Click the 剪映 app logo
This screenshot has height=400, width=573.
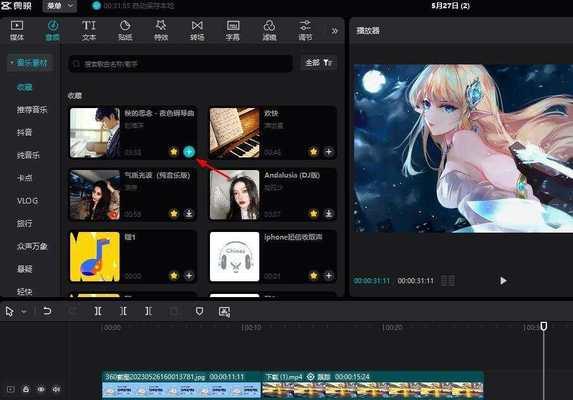[16, 6]
